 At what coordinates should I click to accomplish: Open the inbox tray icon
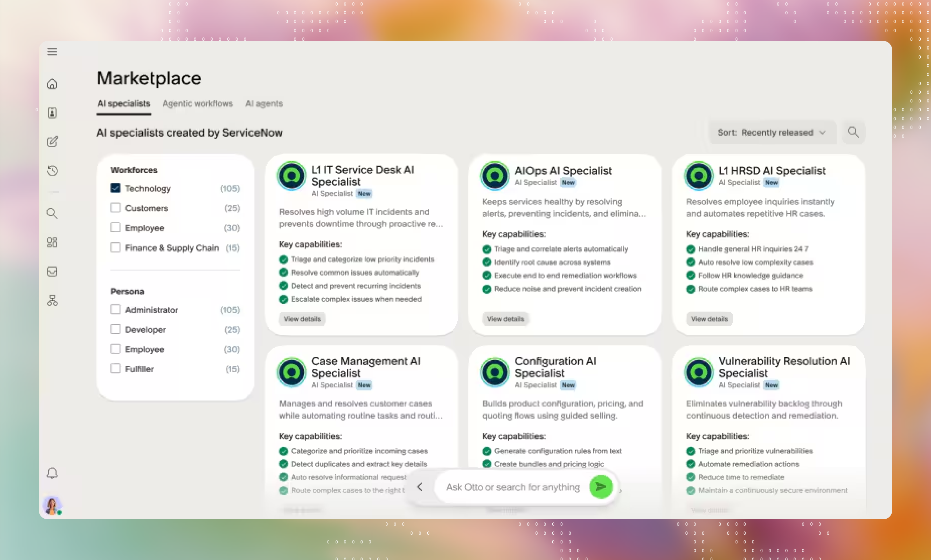tap(52, 271)
